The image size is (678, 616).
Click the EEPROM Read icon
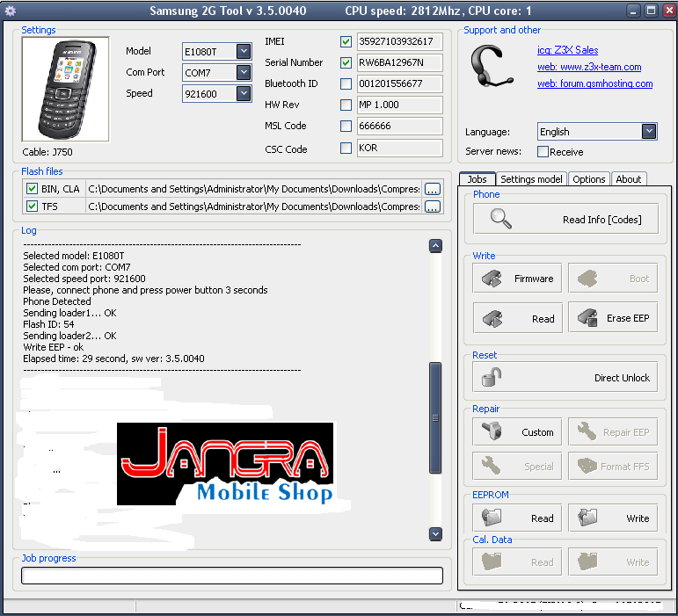click(492, 517)
